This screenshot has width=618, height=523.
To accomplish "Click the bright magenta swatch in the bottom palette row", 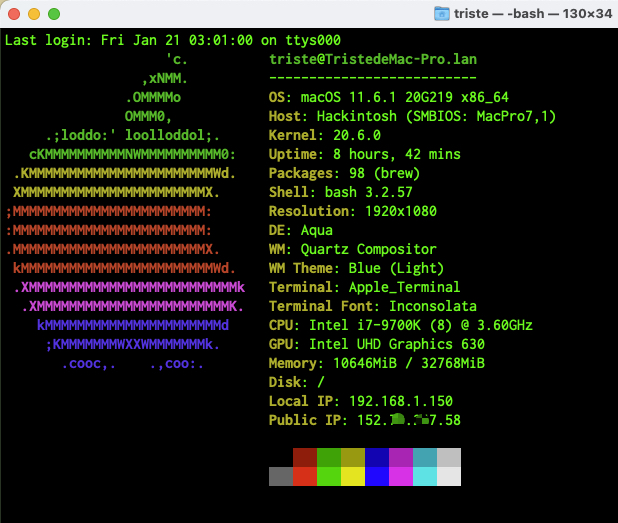I will 401,476.
